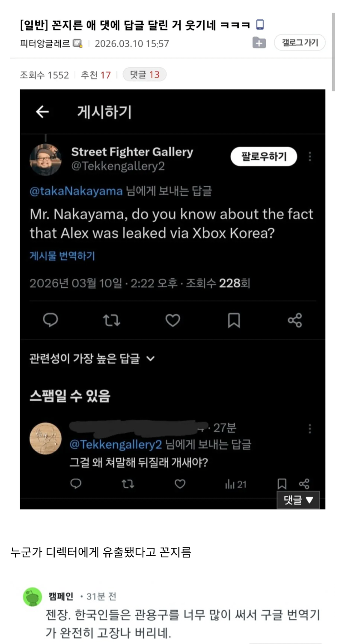The image size is (345, 644).
Task: Click the heart icon on the Korean reply
Action: pyautogui.click(x=180, y=484)
